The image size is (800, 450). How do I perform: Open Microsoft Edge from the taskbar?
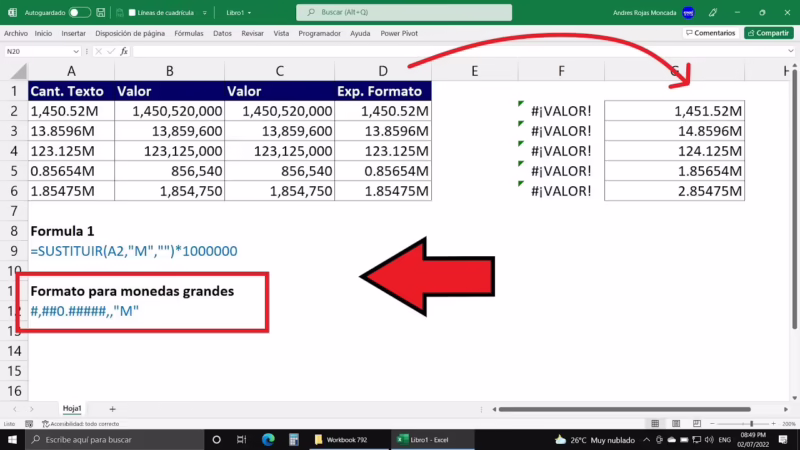tap(268, 439)
